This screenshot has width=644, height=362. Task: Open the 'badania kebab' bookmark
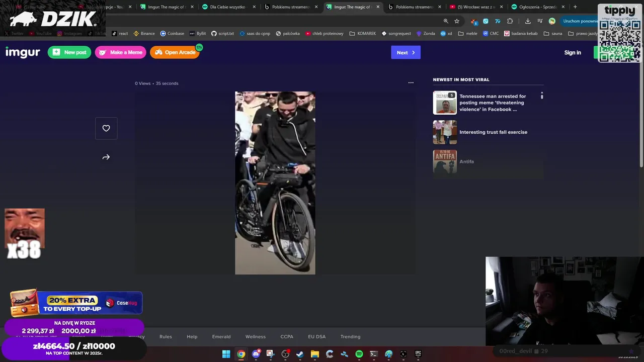click(x=521, y=34)
